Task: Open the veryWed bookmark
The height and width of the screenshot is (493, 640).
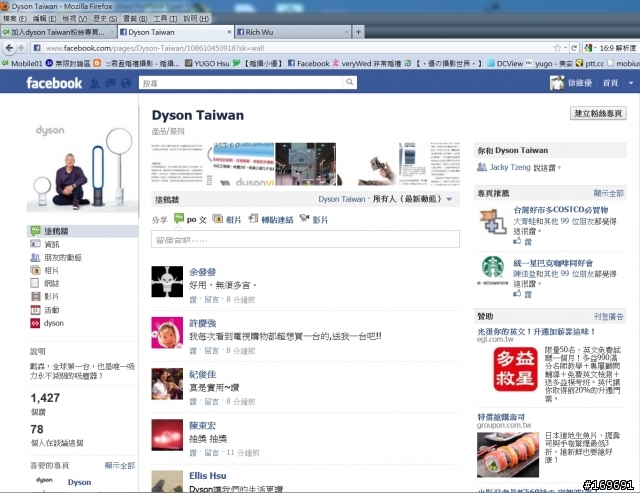Action: [367, 63]
